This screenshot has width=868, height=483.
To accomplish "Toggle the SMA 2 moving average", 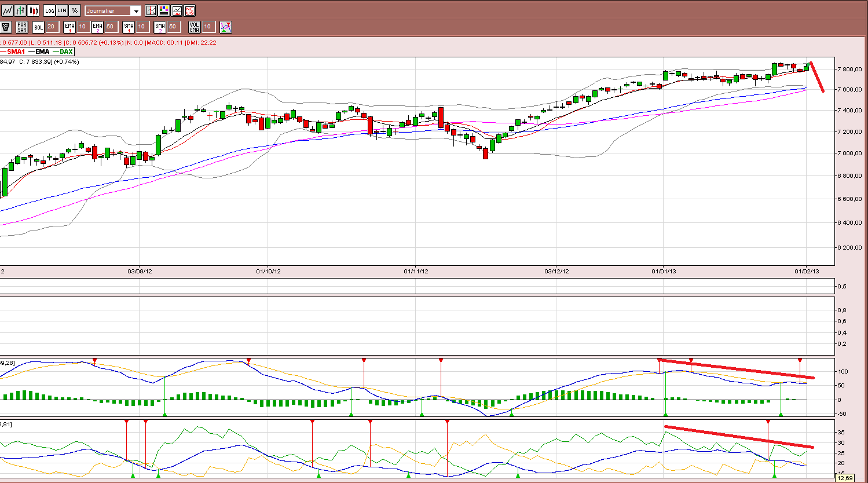I will pos(160,27).
